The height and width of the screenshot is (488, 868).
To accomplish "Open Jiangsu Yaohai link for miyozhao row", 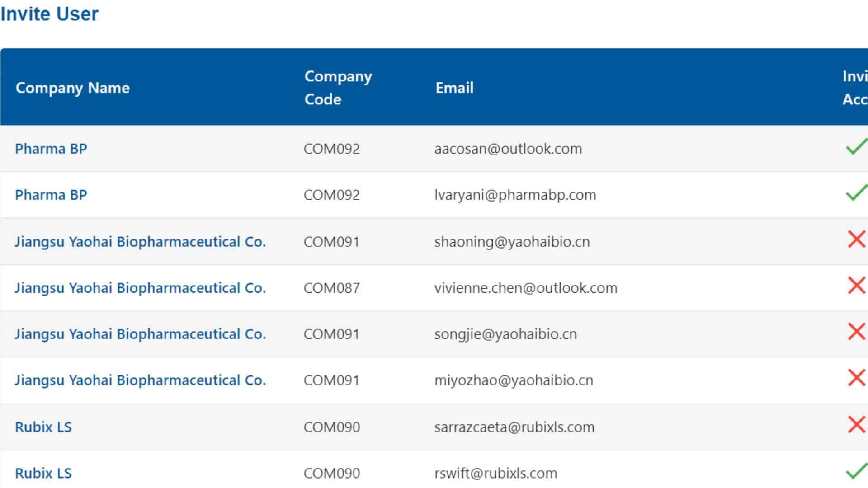I will click(x=140, y=380).
